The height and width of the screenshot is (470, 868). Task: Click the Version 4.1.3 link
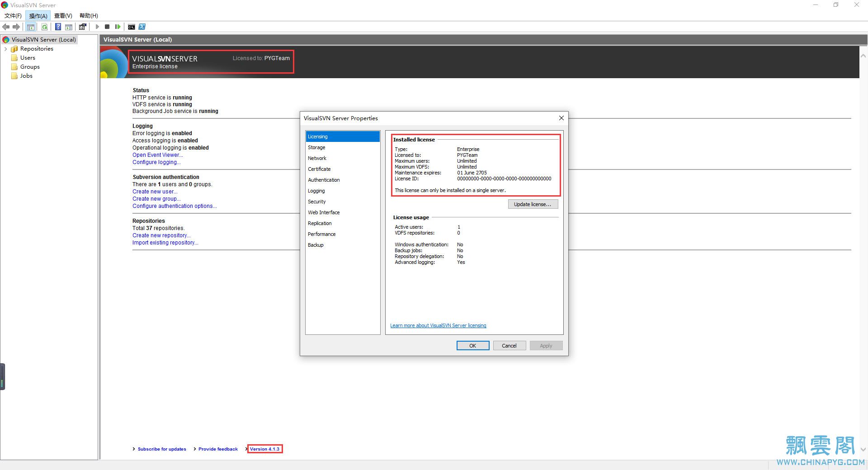tap(265, 449)
